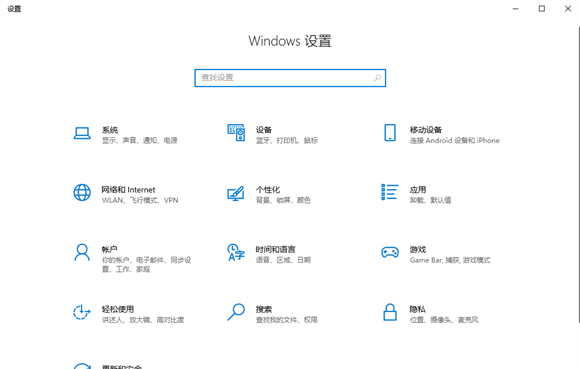
Task: Click description 语音、区域、日期
Action: coord(283,260)
